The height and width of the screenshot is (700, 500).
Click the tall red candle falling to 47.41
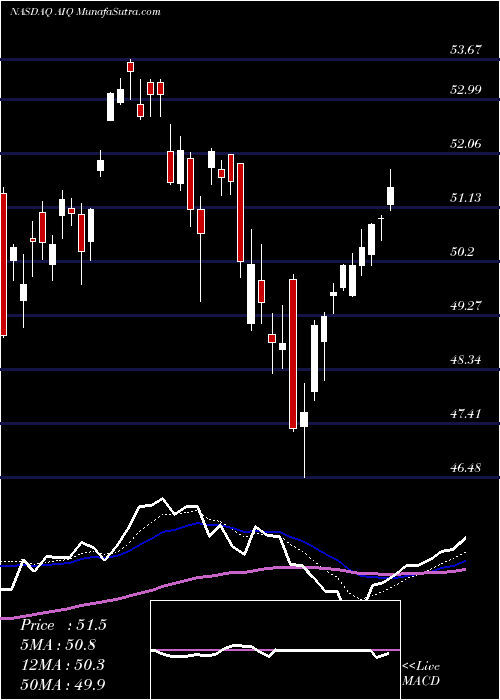tap(293, 354)
